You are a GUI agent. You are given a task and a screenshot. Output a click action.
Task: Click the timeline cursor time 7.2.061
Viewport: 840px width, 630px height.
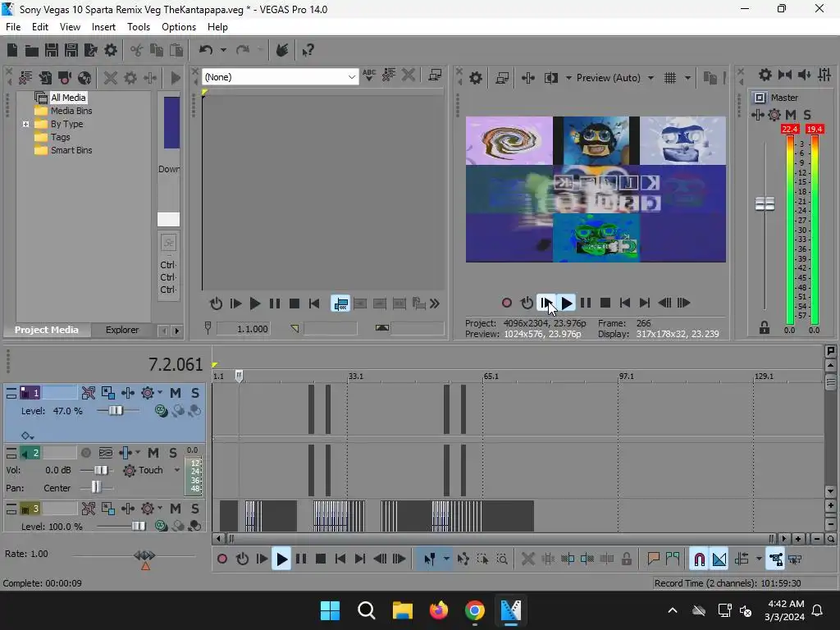176,365
